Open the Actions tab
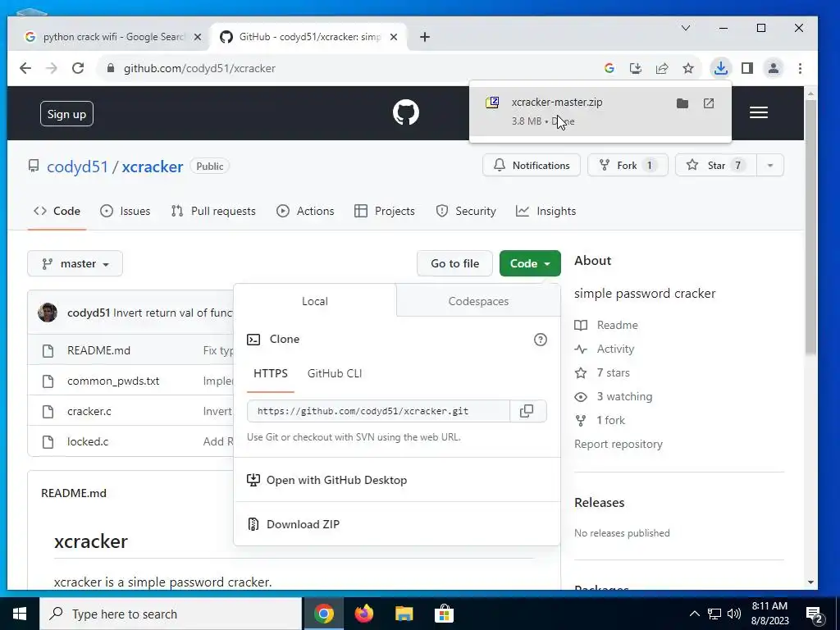The height and width of the screenshot is (630, 840). click(x=305, y=211)
